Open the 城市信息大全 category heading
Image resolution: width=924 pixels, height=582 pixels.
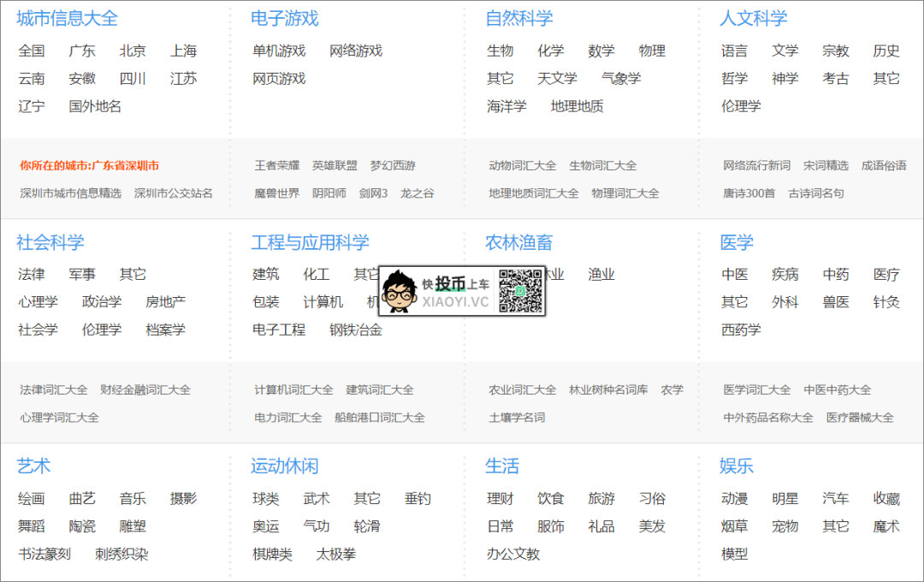(68, 18)
